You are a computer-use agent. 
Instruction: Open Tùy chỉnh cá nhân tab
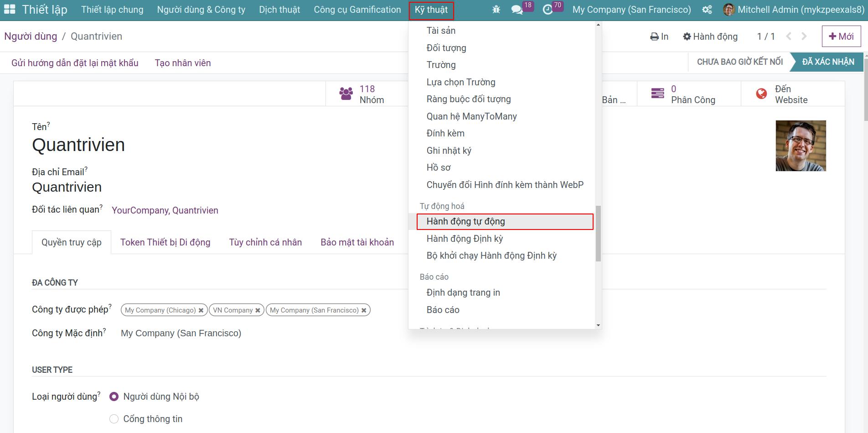[265, 242]
